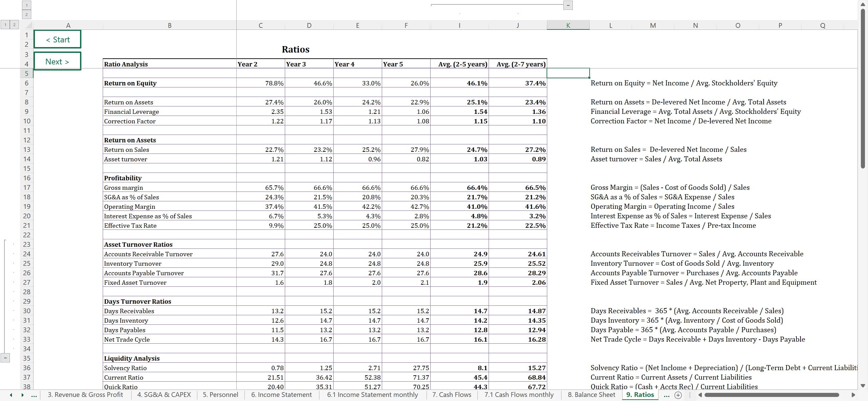Show row outline level 1

[x=5, y=24]
